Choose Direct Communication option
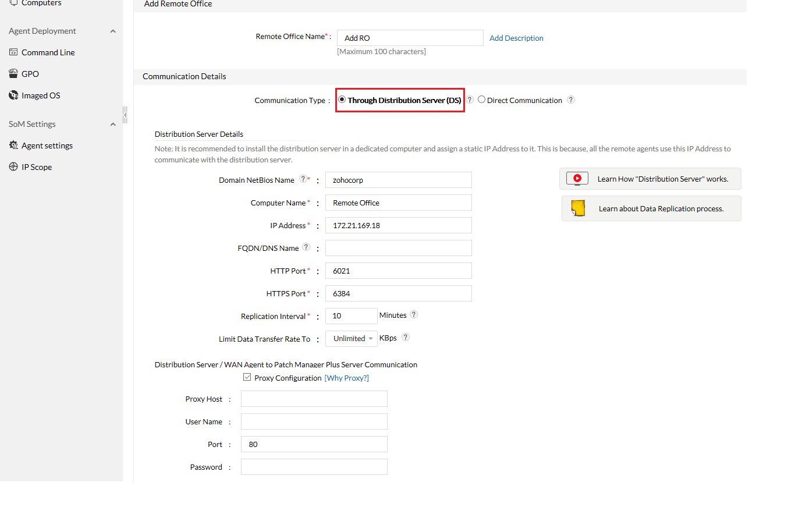Image resolution: width=795 pixels, height=532 pixels. click(x=482, y=99)
